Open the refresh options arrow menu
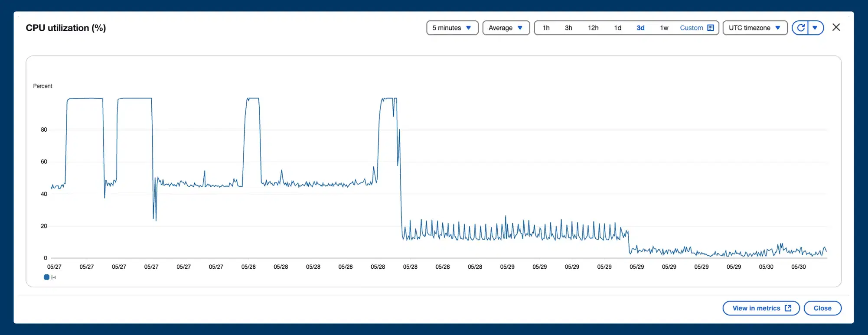The height and width of the screenshot is (335, 868). 815,28
